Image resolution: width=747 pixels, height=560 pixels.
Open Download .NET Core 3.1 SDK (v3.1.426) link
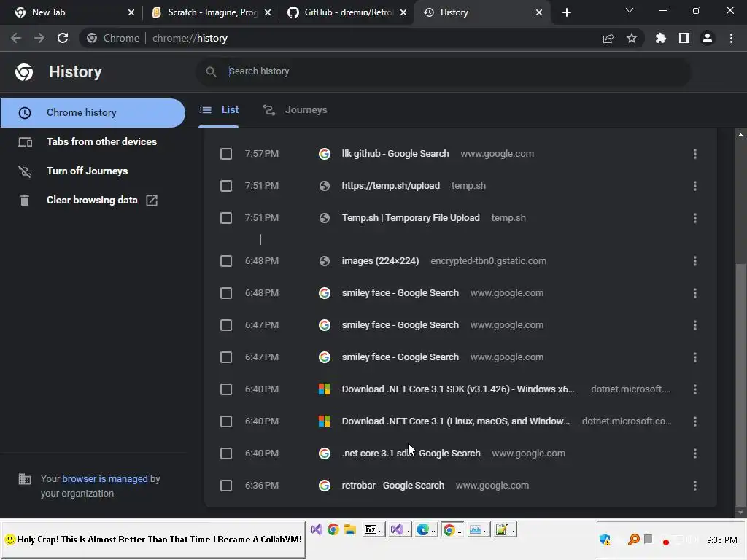click(x=458, y=389)
